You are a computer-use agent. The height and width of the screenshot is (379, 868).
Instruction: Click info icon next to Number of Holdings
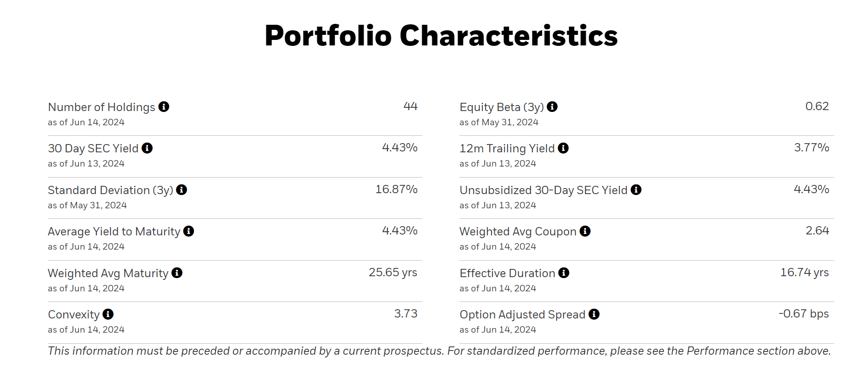pyautogui.click(x=164, y=107)
